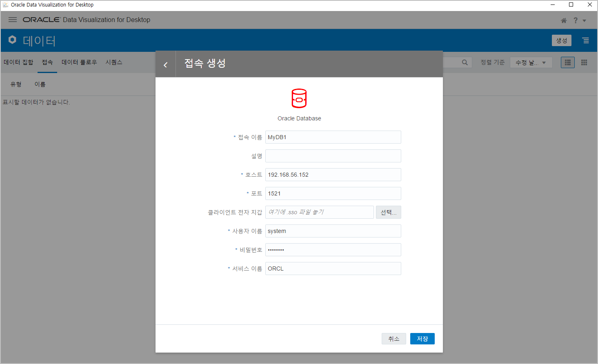Click the 서비스 이름 field with ORCL
Screen dimensions: 598x364
[333, 269]
